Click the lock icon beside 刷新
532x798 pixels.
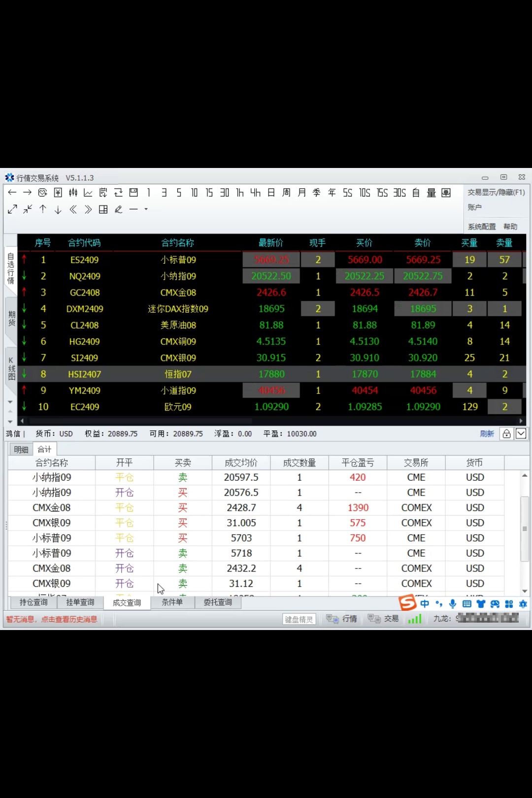tap(506, 433)
